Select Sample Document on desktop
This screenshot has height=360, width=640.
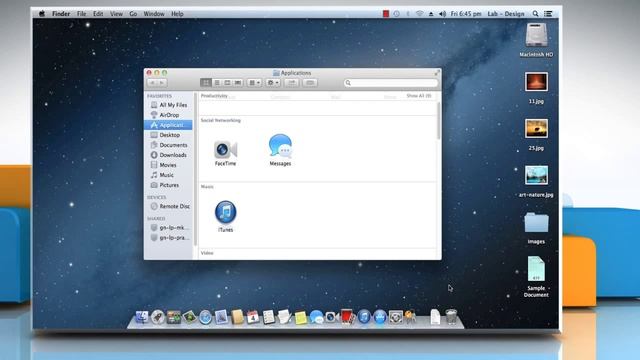click(x=536, y=269)
